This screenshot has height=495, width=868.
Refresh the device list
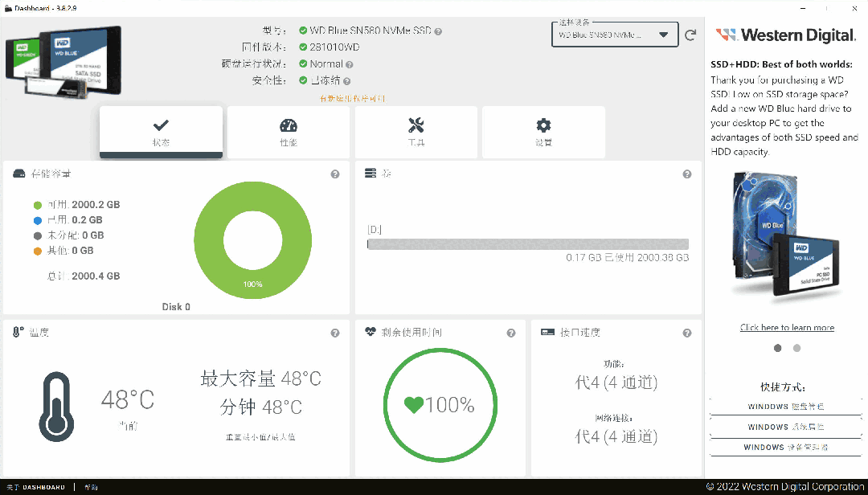coord(690,35)
